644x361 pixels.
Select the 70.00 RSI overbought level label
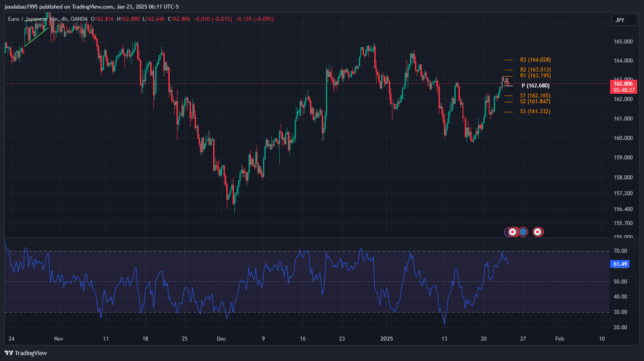[620, 251]
